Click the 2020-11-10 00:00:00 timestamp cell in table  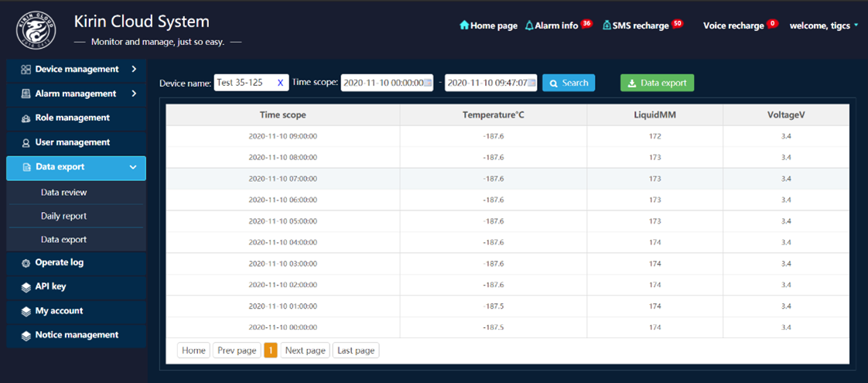(x=283, y=327)
